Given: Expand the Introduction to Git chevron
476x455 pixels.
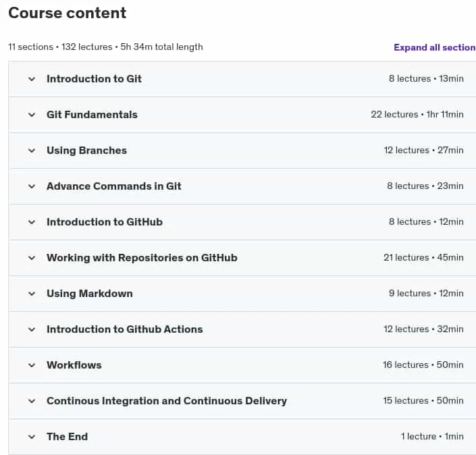Looking at the screenshot, I should (x=32, y=79).
